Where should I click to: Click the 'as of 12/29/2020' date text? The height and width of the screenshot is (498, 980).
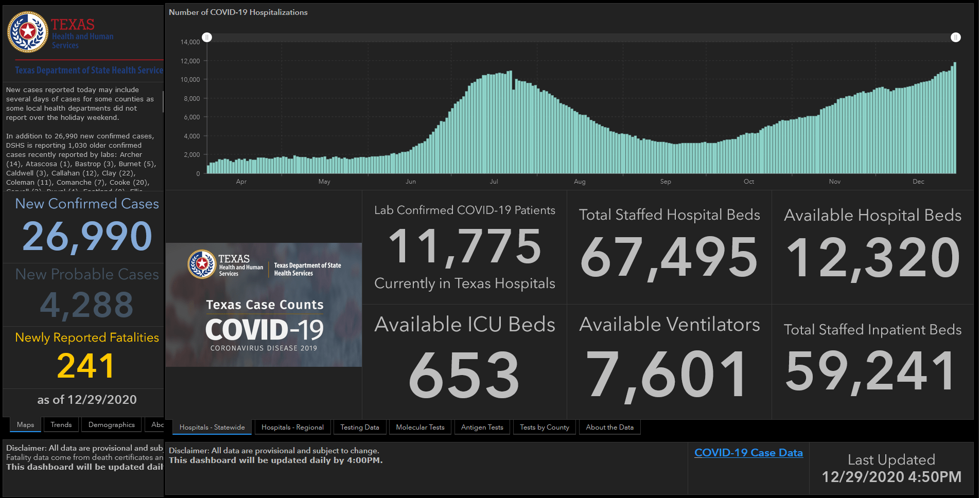tap(87, 400)
